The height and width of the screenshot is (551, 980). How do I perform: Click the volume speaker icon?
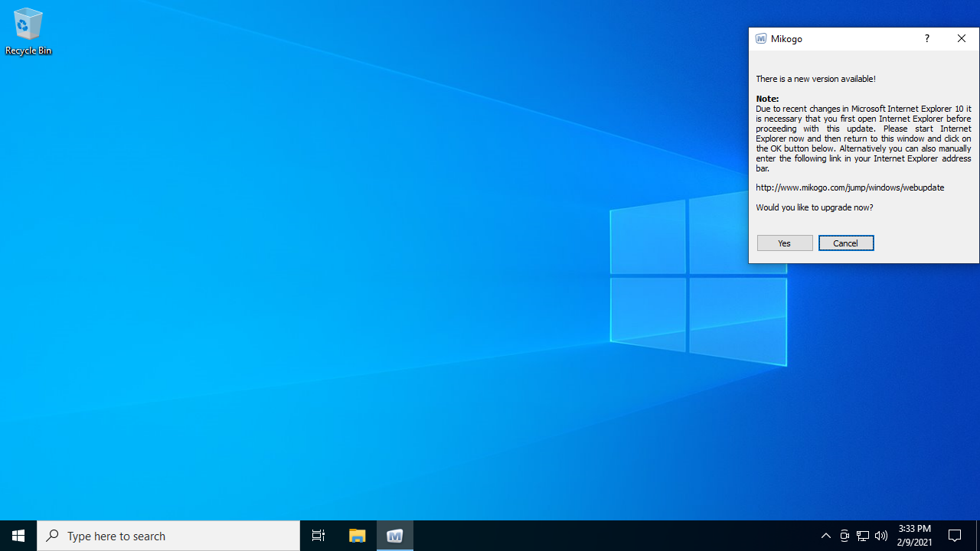881,536
